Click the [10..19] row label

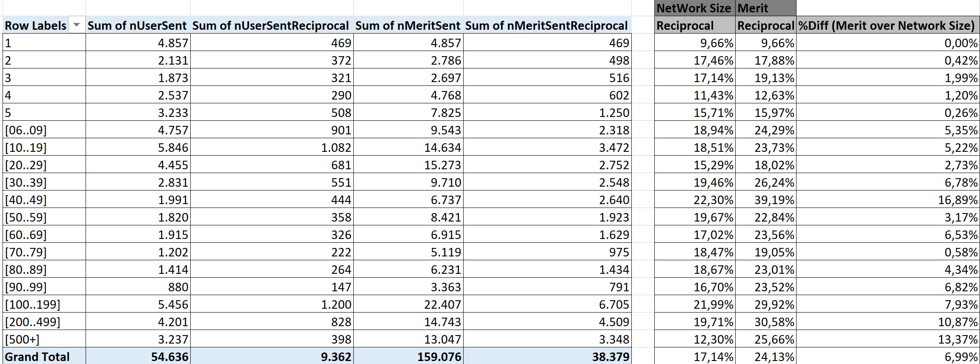[x=44, y=147]
